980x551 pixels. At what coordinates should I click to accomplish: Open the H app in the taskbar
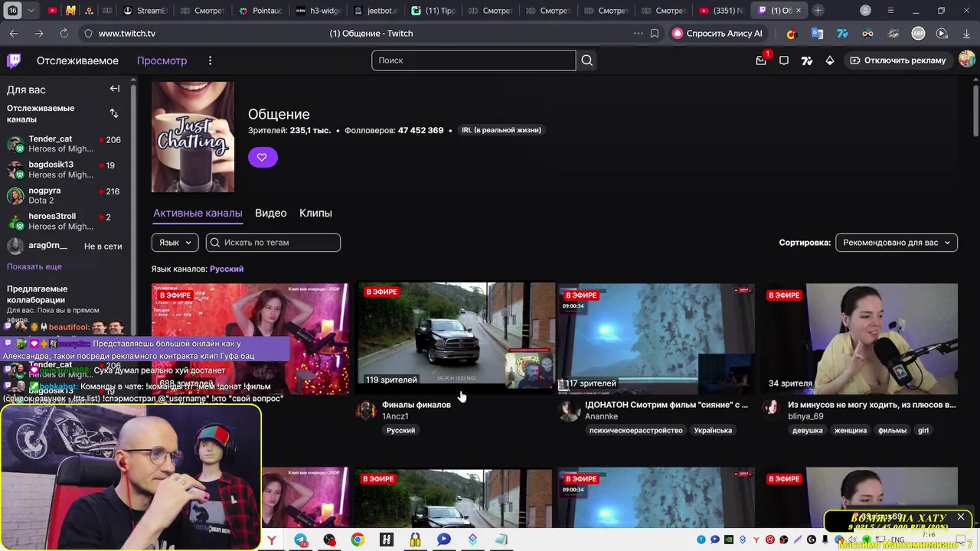(x=386, y=540)
